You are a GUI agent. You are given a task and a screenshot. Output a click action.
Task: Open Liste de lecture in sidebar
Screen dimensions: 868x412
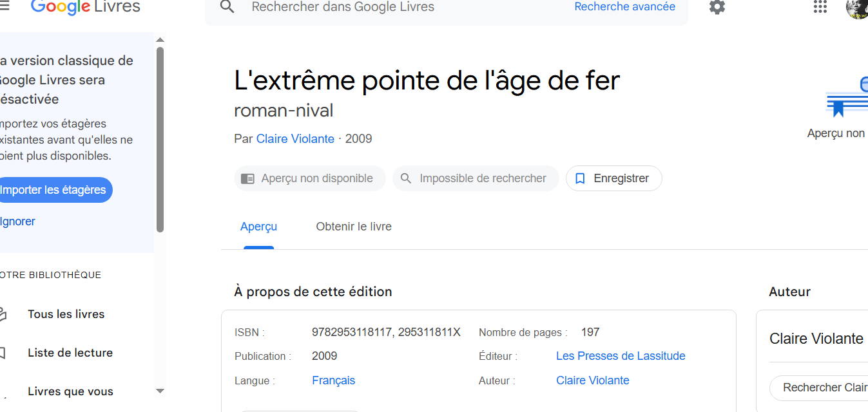tap(70, 353)
